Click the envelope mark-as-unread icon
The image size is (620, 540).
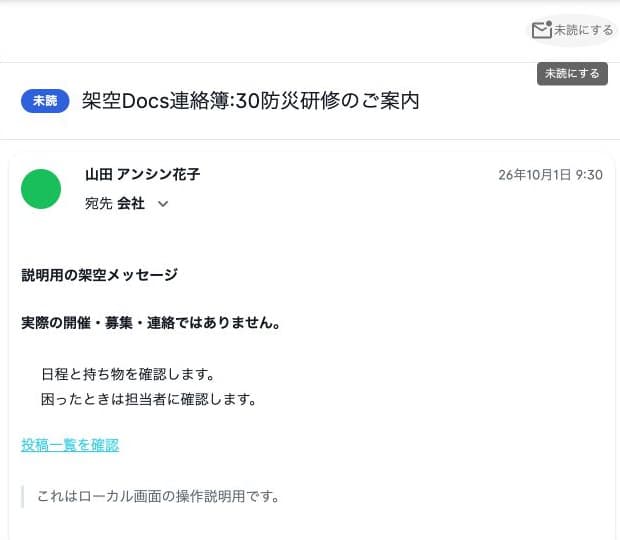(x=542, y=30)
